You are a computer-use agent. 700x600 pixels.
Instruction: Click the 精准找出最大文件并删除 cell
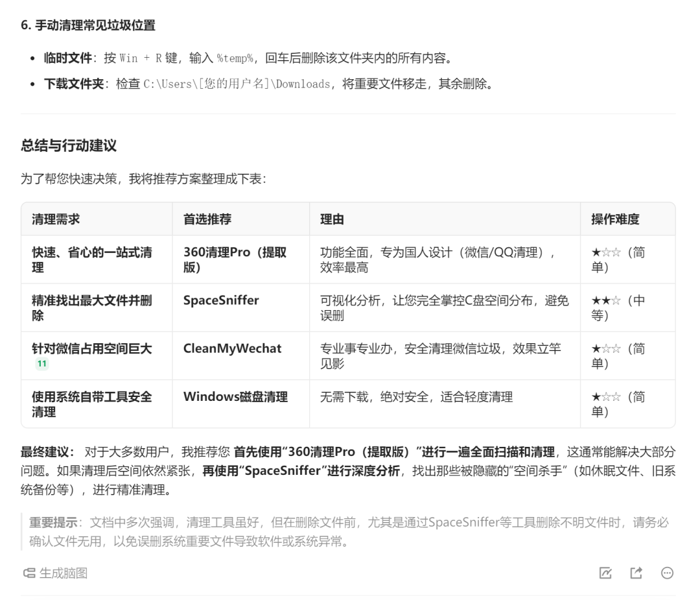pos(97,308)
